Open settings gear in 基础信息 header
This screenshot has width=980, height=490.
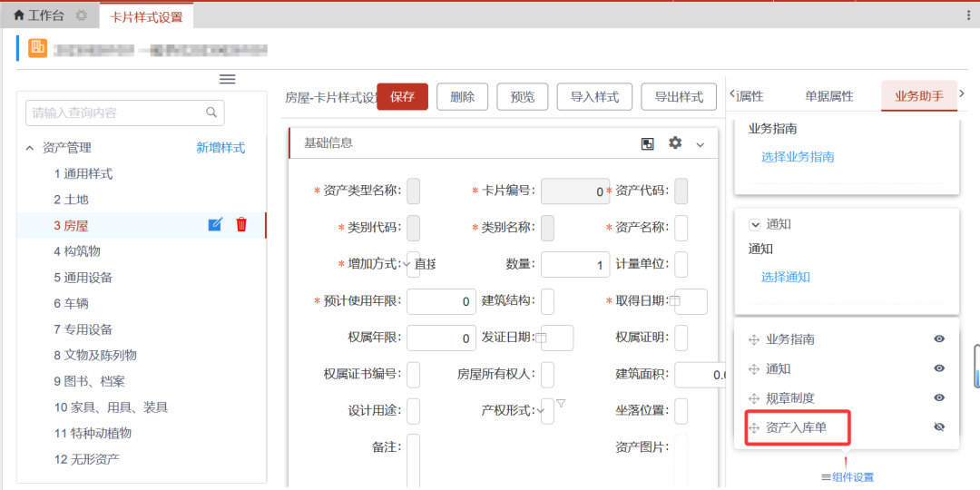(x=675, y=143)
